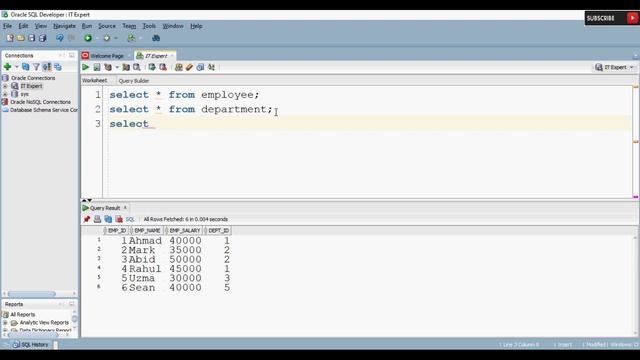Open the Forward navigation dropdown arrow

(x=116, y=38)
